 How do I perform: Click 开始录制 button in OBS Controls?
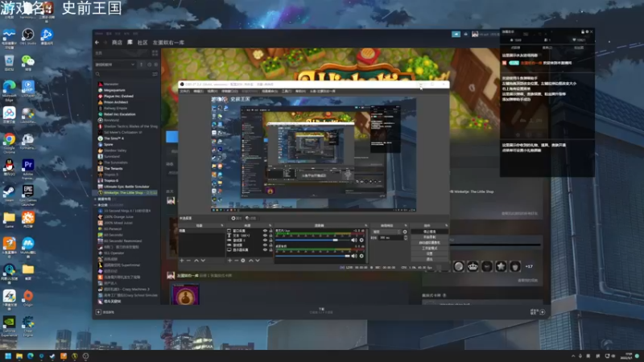[430, 237]
